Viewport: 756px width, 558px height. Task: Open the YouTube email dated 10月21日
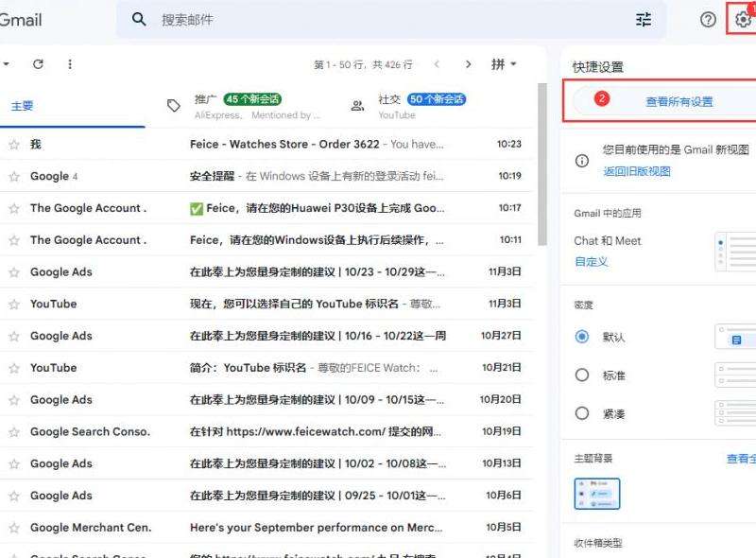pos(267,368)
